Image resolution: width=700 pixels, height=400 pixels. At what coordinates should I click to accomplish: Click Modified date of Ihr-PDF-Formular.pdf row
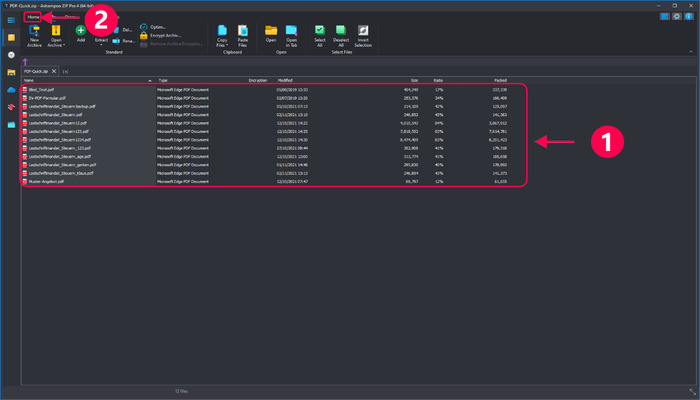292,98
